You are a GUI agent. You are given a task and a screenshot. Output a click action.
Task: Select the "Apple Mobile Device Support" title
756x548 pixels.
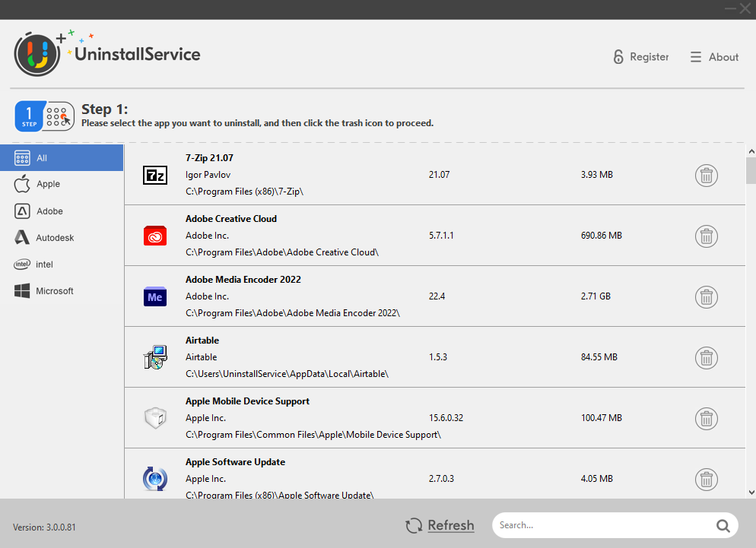[247, 401]
